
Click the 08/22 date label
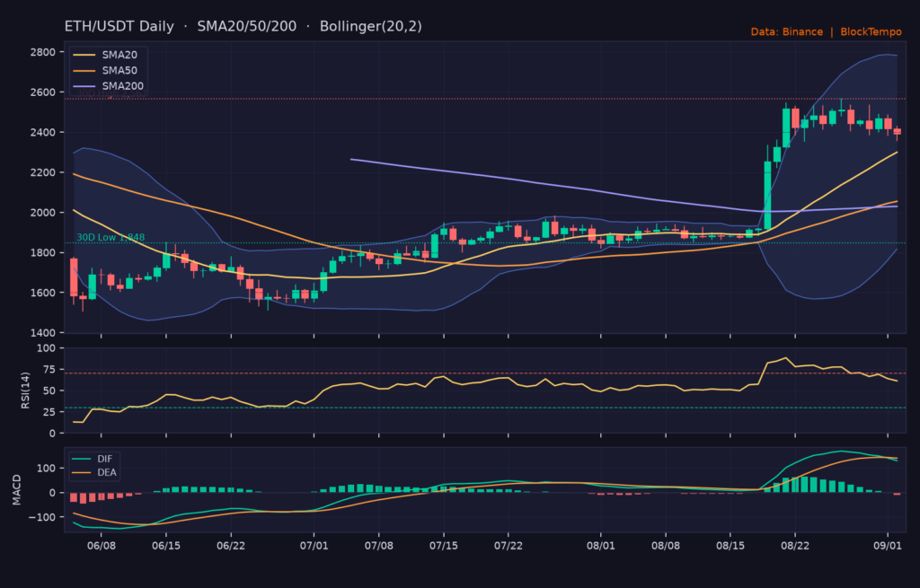[x=795, y=546]
